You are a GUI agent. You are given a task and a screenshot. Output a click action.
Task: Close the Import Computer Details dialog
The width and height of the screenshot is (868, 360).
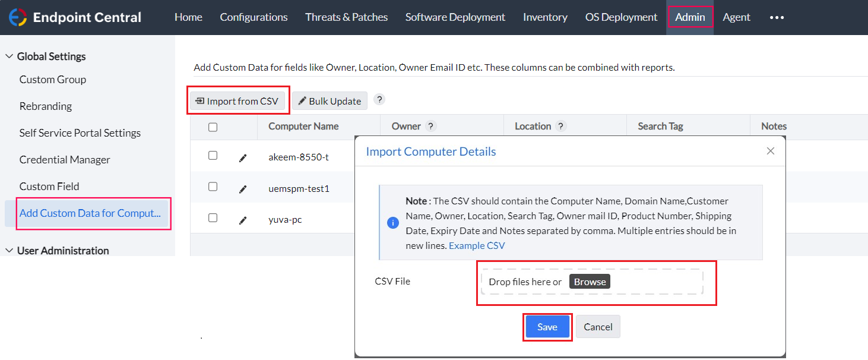(x=771, y=151)
